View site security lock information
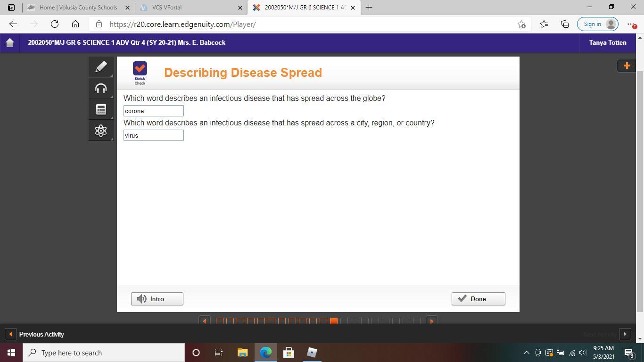 point(99,24)
